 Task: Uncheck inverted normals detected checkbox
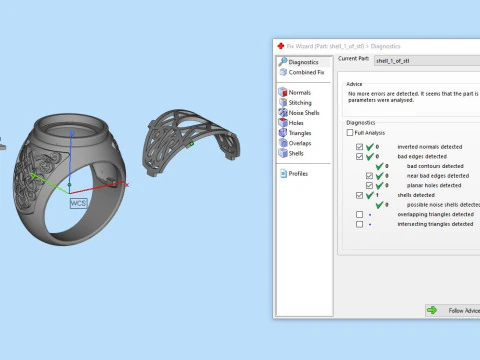359,147
